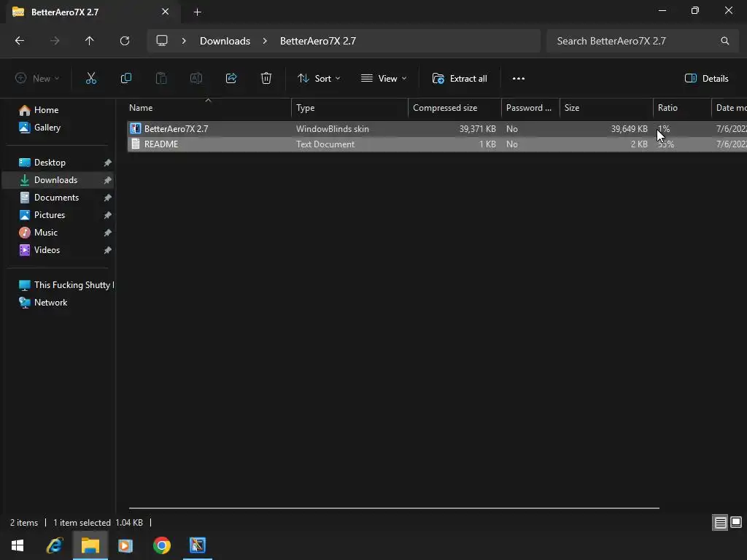Sort by the Ratio column header
Viewport: 747px width, 560px height.
tap(682, 108)
